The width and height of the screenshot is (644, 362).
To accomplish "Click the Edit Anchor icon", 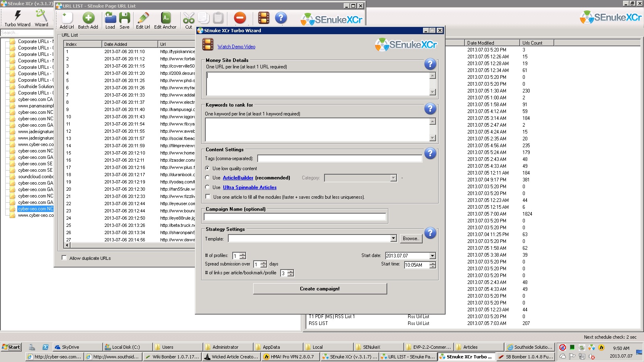I will pyautogui.click(x=165, y=21).
